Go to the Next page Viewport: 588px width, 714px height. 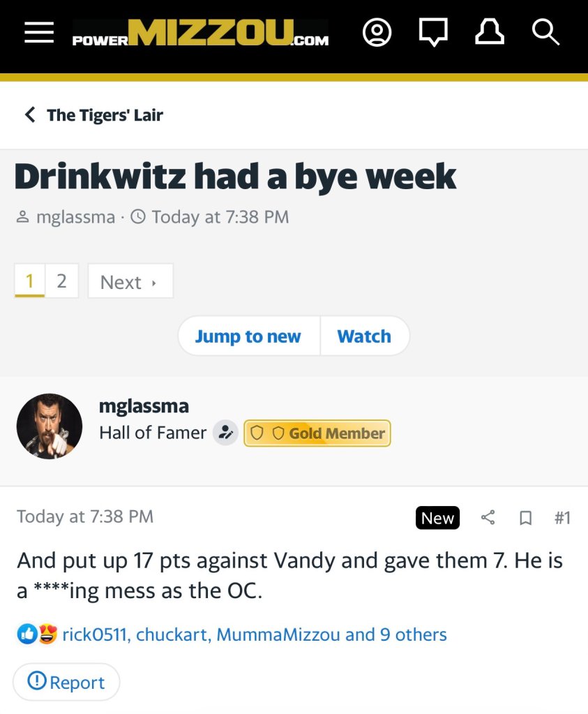(x=130, y=282)
